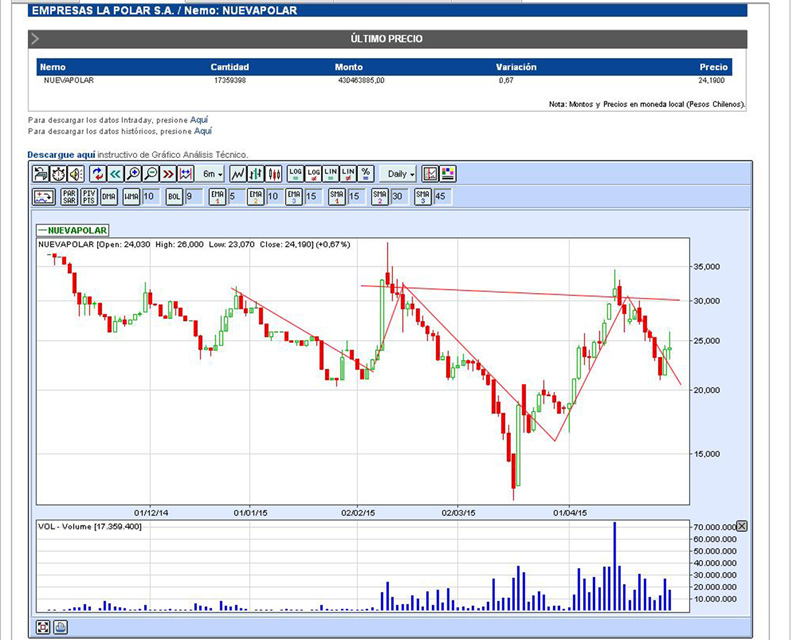This screenshot has height=640, width=800.
Task: Zoom in with the plus magnifier
Action: pyautogui.click(x=133, y=174)
